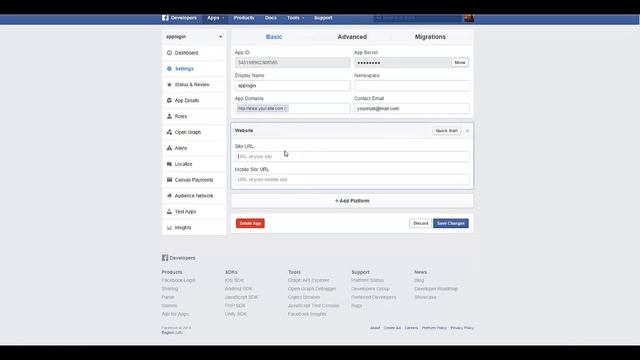Open the JavaScript SDK footer link
This screenshot has width=640, height=360.
pyautogui.click(x=241, y=297)
